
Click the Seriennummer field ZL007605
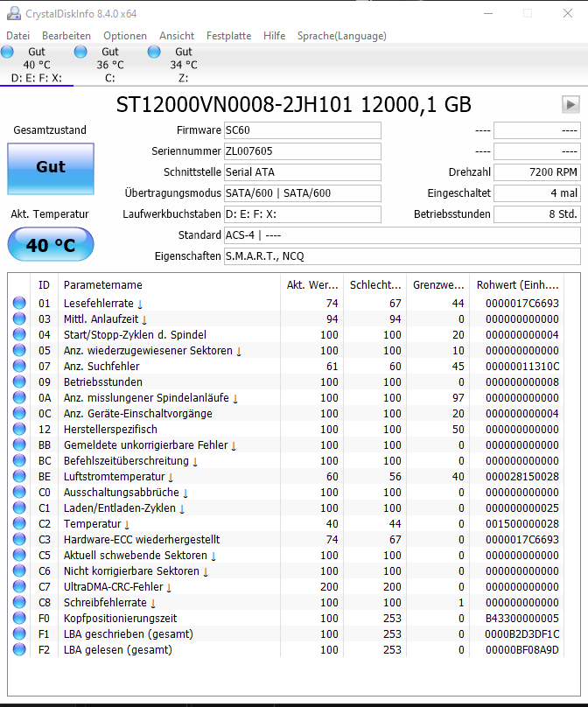[303, 151]
